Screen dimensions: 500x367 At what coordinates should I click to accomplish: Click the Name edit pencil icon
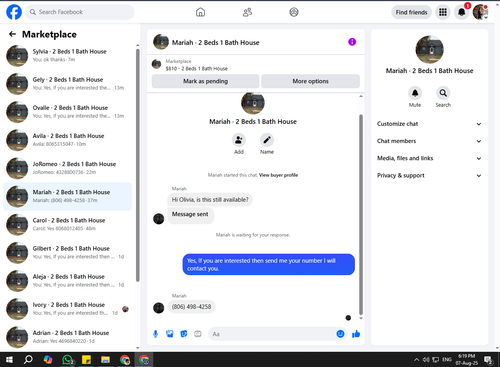coord(267,140)
